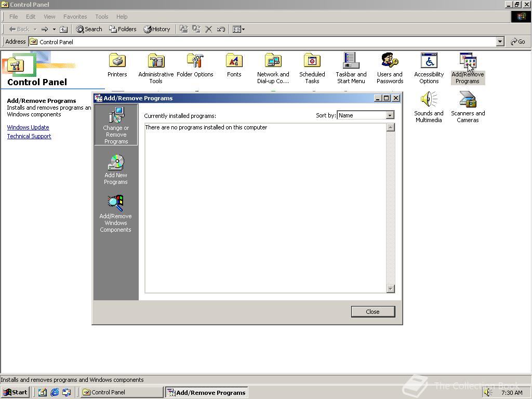Open the View menu

point(49,17)
